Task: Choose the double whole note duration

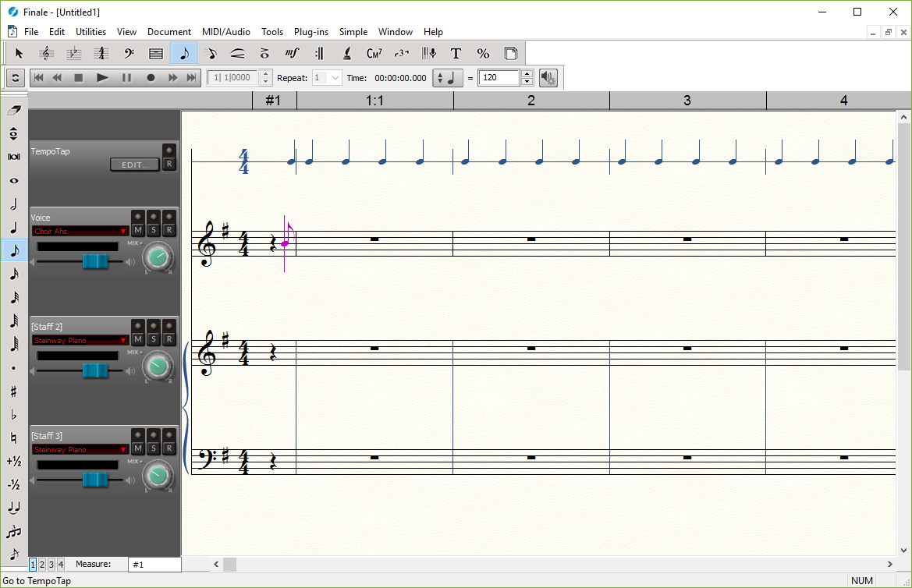Action: [14, 157]
